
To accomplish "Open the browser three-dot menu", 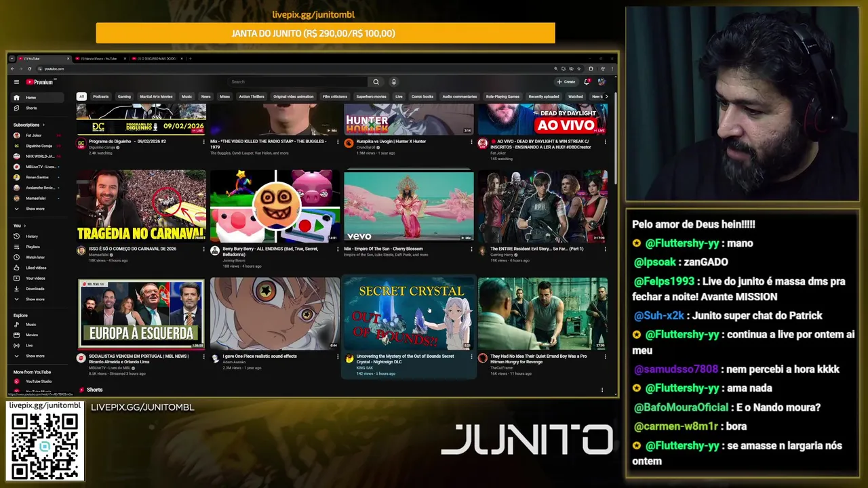I will tap(612, 69).
